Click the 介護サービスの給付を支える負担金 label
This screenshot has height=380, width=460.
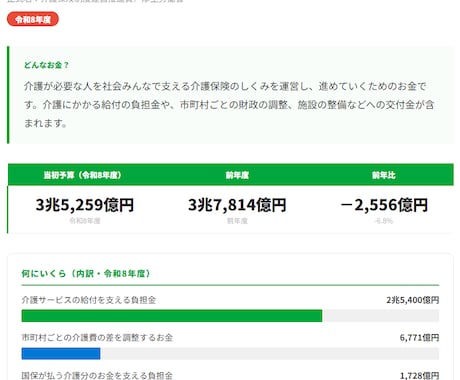89,300
